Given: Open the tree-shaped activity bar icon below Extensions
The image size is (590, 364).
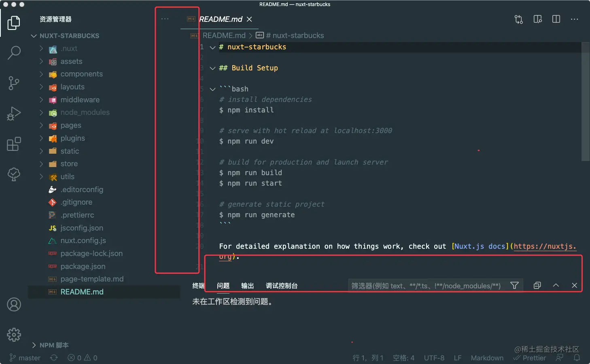Looking at the screenshot, I should point(14,174).
